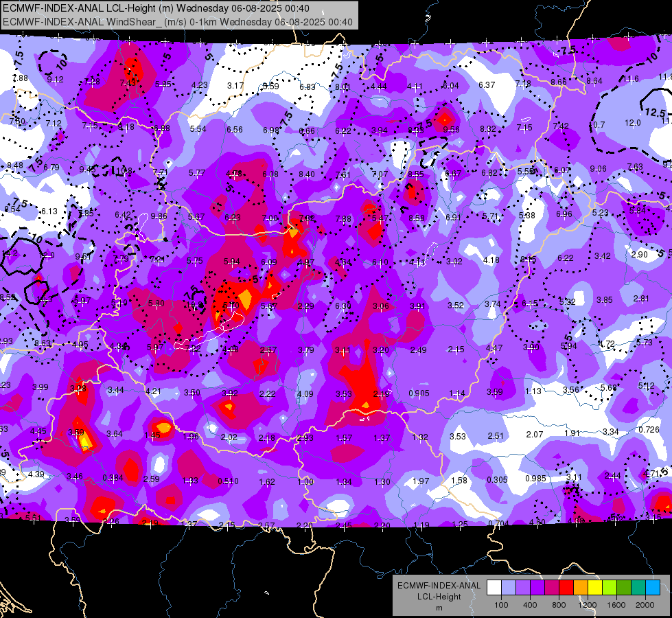This screenshot has height=618, width=672.
Task: Click the yellow legend swatch
Action: click(595, 588)
